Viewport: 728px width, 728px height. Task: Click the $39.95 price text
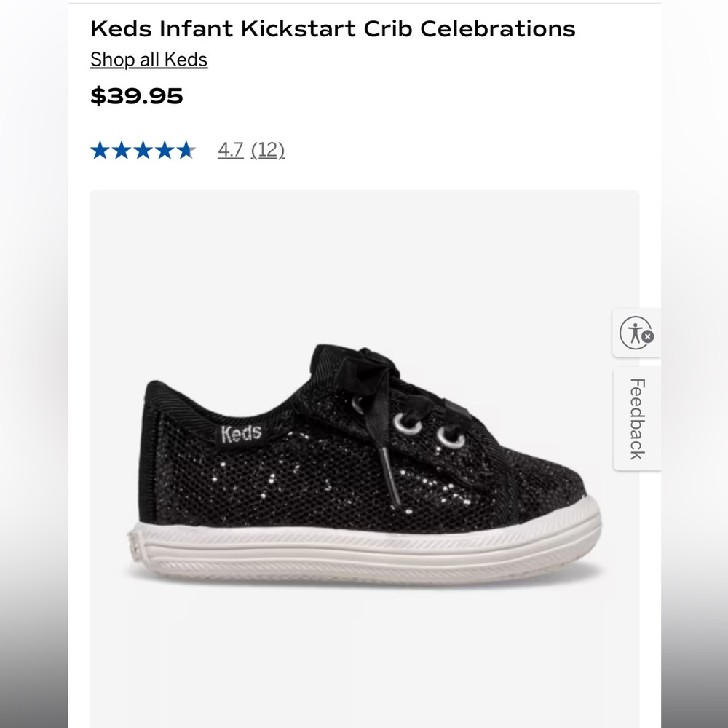(x=137, y=95)
